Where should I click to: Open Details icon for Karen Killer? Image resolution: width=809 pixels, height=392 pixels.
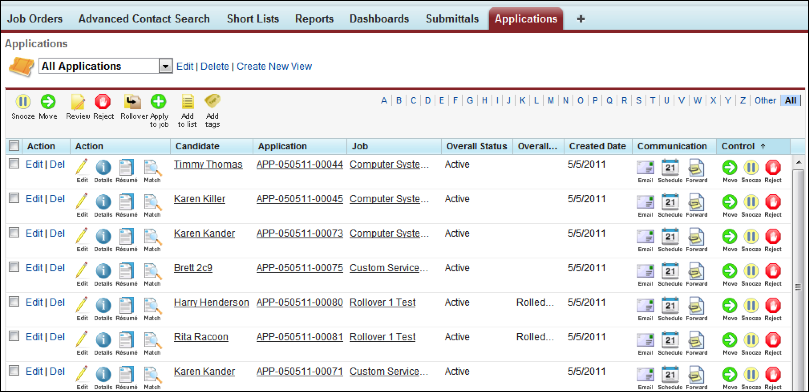point(103,201)
